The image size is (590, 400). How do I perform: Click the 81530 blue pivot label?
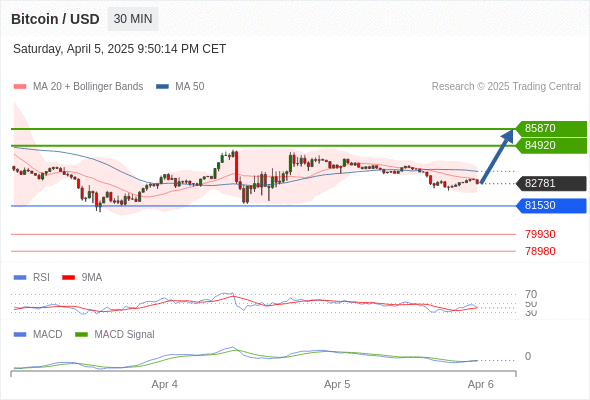551,205
